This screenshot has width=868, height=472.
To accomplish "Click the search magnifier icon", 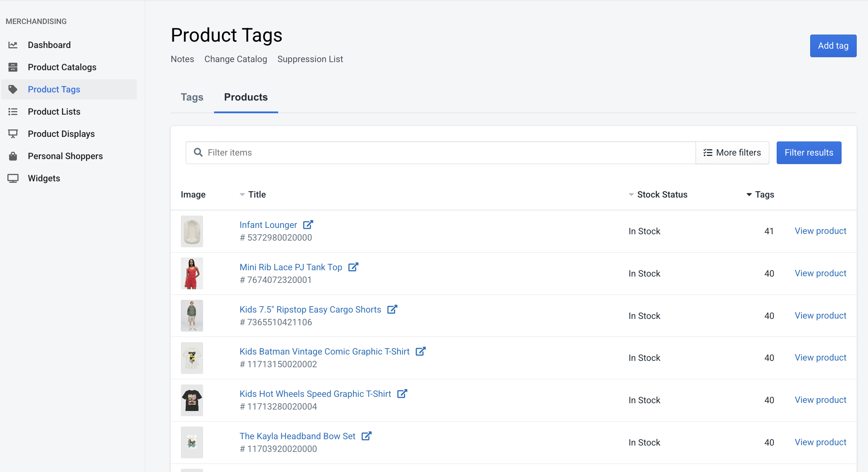I will (x=198, y=152).
